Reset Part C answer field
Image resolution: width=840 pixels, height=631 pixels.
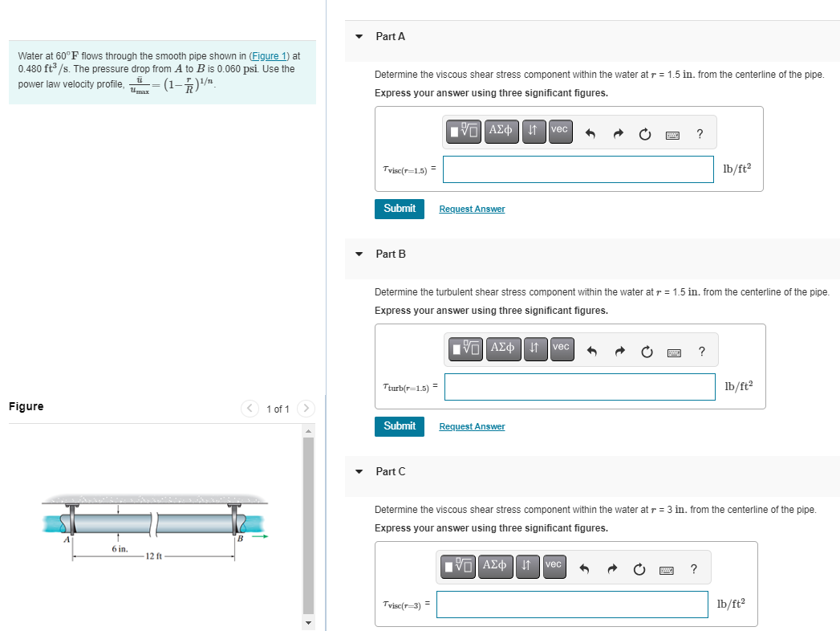[x=639, y=569]
